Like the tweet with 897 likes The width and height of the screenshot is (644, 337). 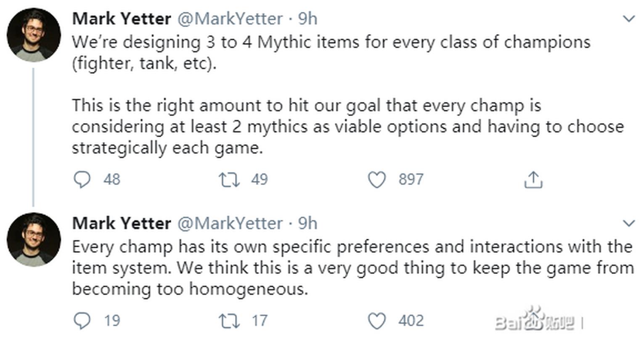coord(376,180)
